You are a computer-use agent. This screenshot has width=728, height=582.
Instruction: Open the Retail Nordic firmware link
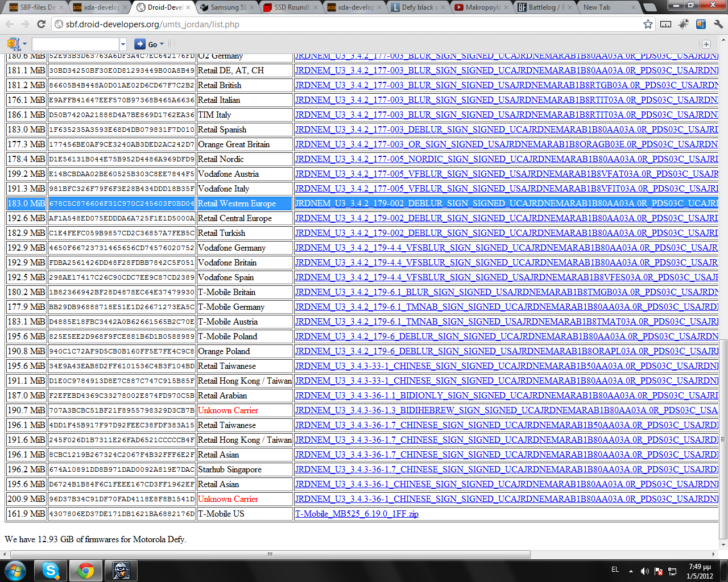tap(506, 159)
